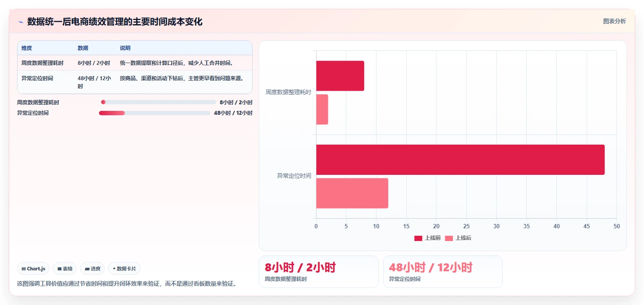Screen dimensions: 644x305
Task: Click the 按商品、渠道和活动下钻后 description cell
Action: pyautogui.click(x=182, y=78)
